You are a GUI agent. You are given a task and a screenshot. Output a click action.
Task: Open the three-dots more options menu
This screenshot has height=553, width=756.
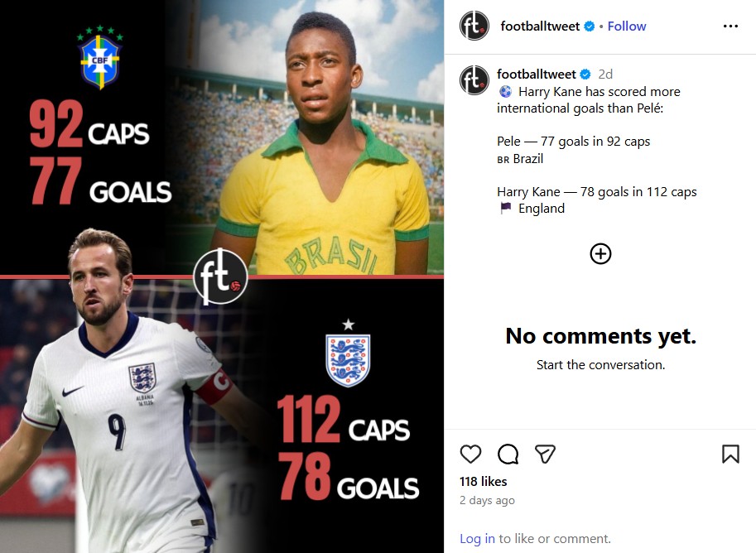pos(730,26)
